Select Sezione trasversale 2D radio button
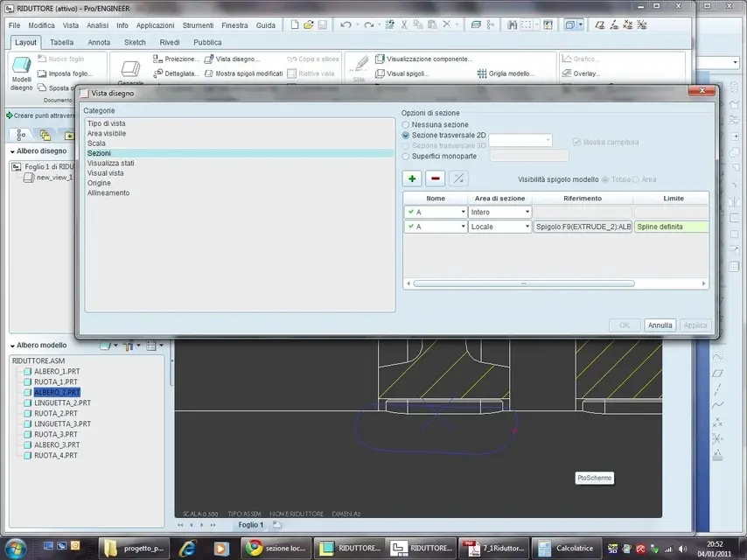Viewport: 747px width, 560px height. tap(405, 136)
